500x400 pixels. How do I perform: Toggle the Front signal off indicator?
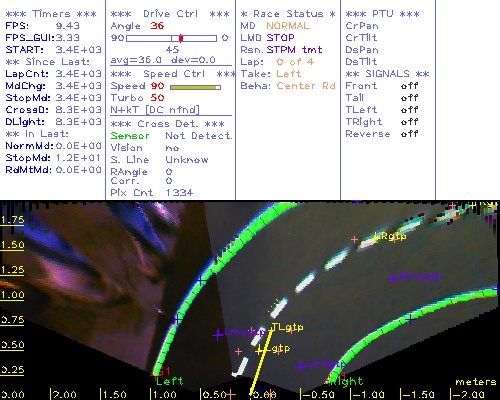click(409, 86)
